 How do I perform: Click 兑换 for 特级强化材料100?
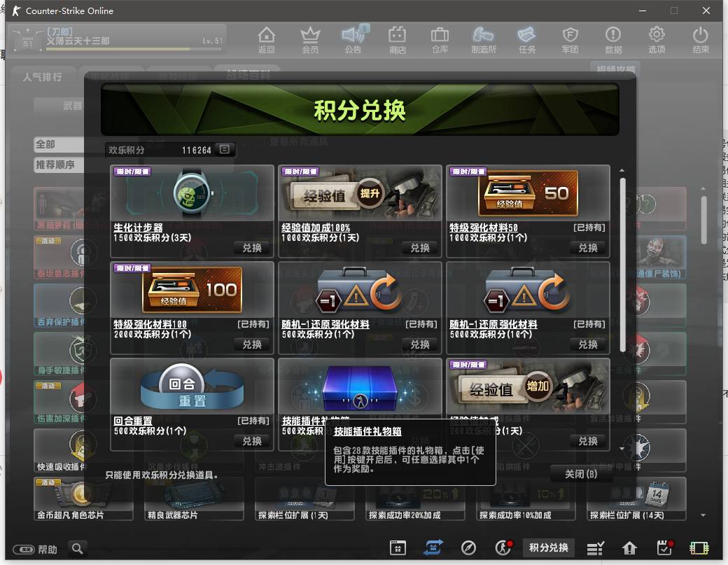coord(252,344)
